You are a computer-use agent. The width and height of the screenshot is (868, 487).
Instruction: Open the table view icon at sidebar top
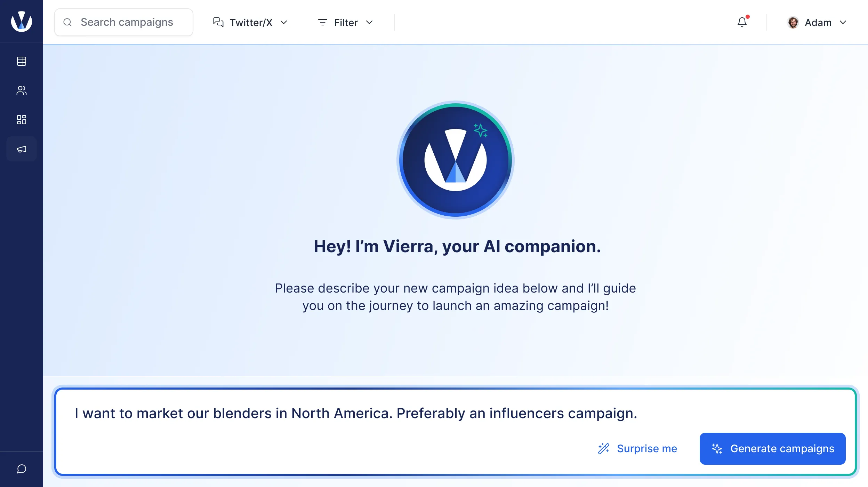(x=21, y=61)
